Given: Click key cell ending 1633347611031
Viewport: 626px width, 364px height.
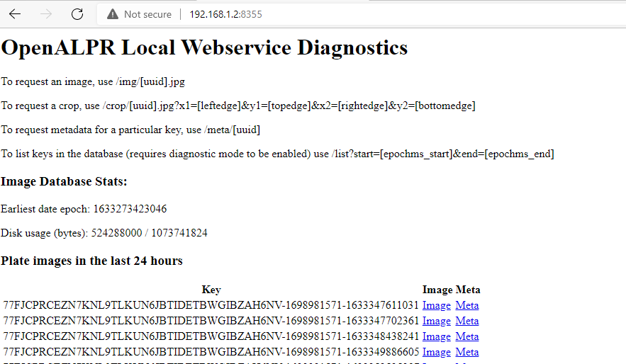Looking at the screenshot, I should point(211,305).
